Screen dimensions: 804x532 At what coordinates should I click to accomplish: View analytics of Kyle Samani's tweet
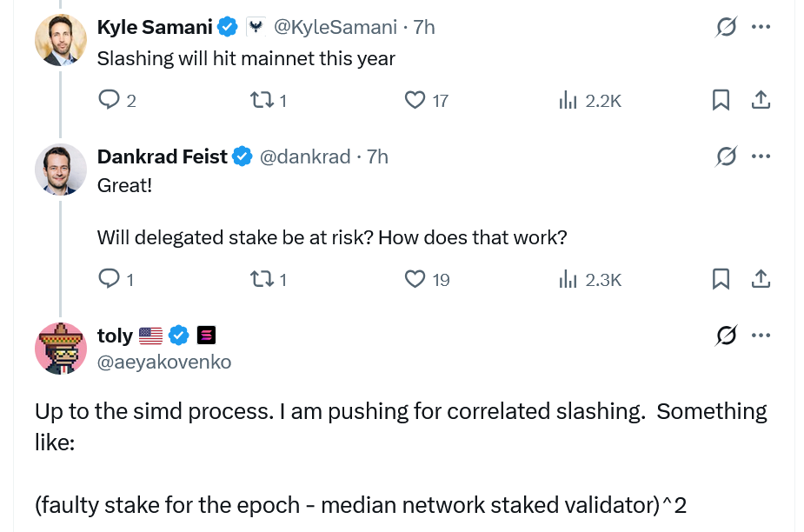[x=568, y=101]
